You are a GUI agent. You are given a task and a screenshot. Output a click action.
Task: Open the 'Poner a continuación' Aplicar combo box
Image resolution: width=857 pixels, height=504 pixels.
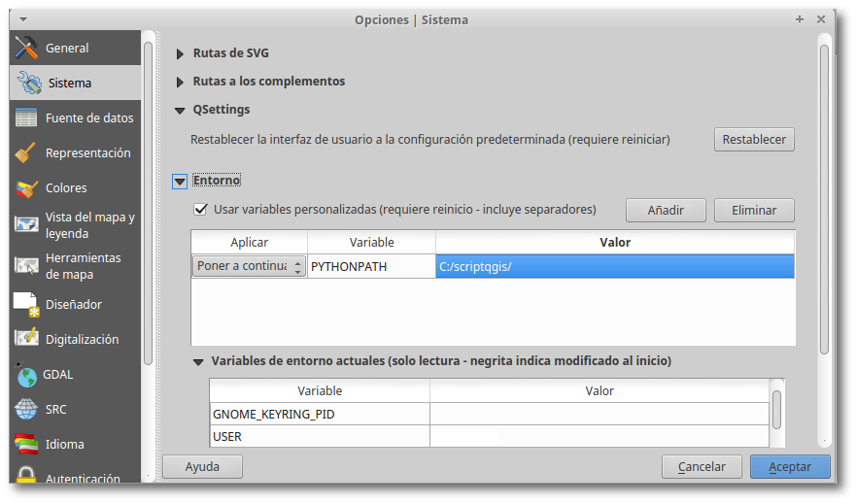(x=249, y=266)
